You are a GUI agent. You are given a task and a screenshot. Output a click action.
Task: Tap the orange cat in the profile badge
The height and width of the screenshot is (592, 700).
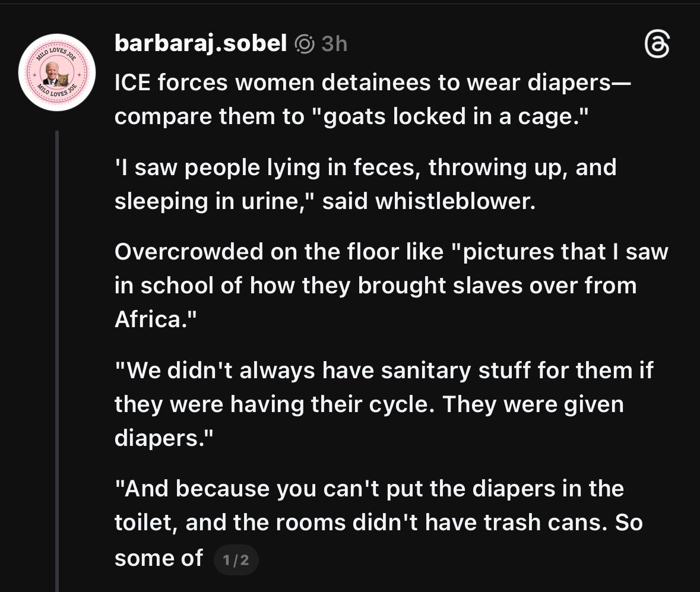tap(62, 78)
